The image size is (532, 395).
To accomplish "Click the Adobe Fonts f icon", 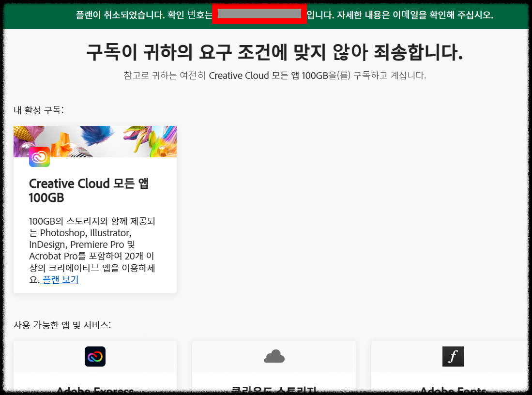I will (453, 356).
